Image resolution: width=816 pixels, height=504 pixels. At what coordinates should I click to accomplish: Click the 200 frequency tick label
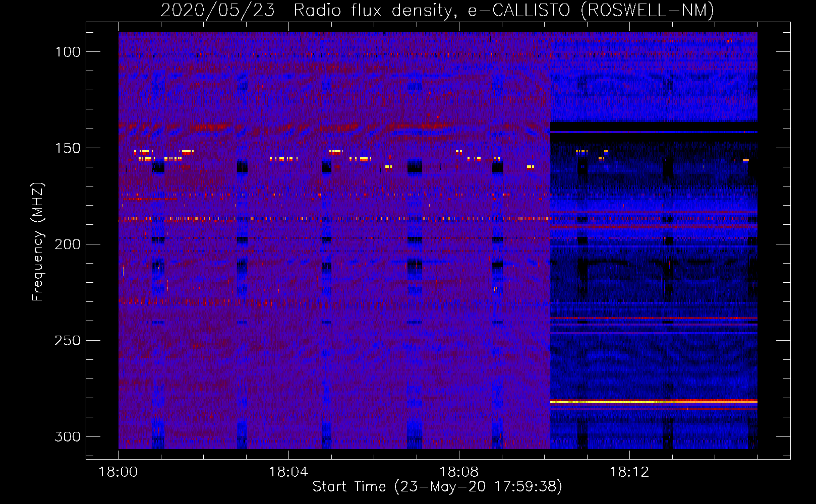(x=68, y=244)
